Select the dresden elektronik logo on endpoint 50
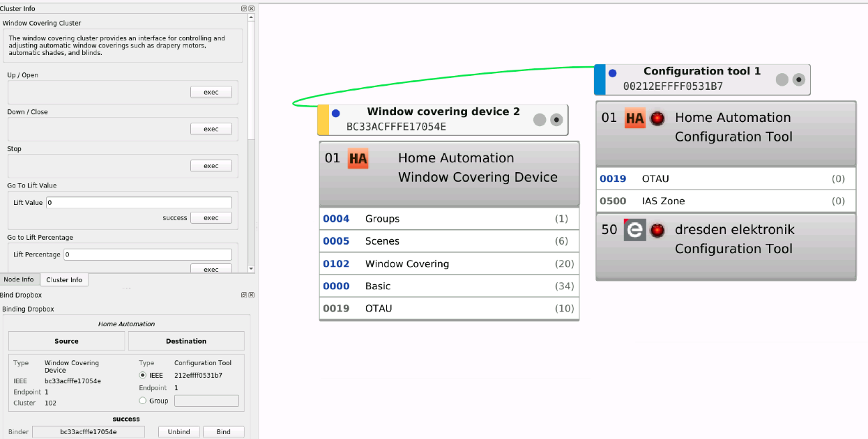This screenshot has width=868, height=439. (634, 230)
